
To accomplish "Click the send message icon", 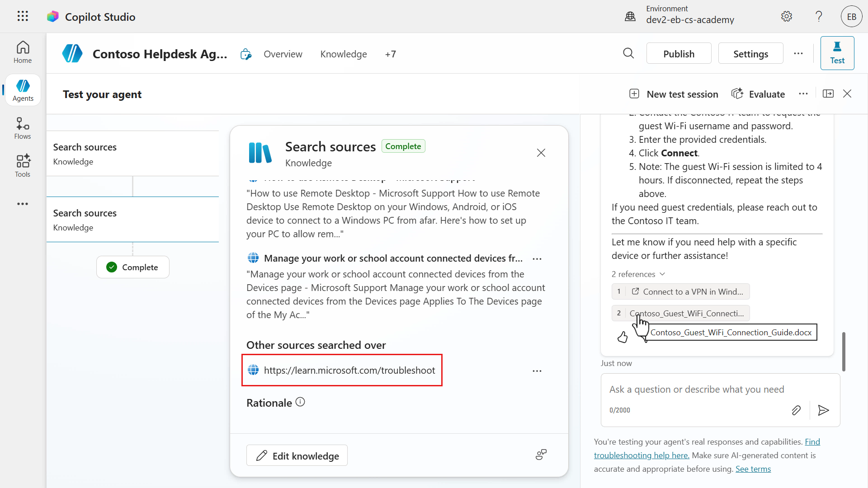I will pos(823,410).
